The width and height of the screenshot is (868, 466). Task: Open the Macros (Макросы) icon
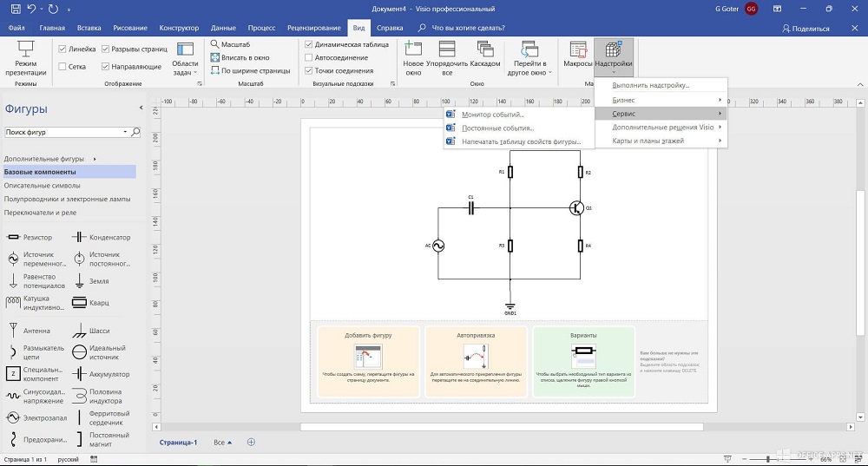click(577, 50)
